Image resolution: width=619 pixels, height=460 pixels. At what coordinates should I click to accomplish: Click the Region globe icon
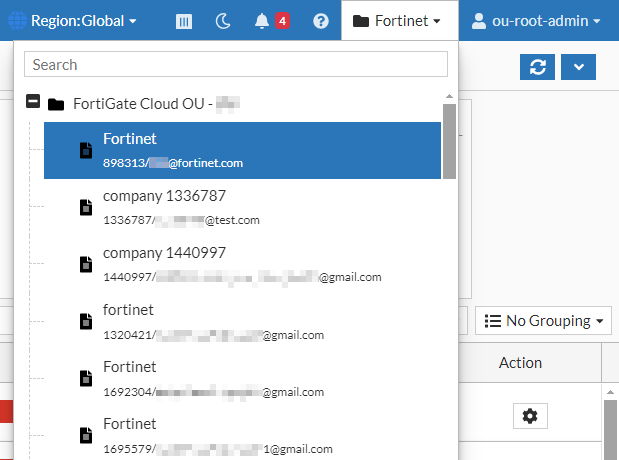point(17,20)
